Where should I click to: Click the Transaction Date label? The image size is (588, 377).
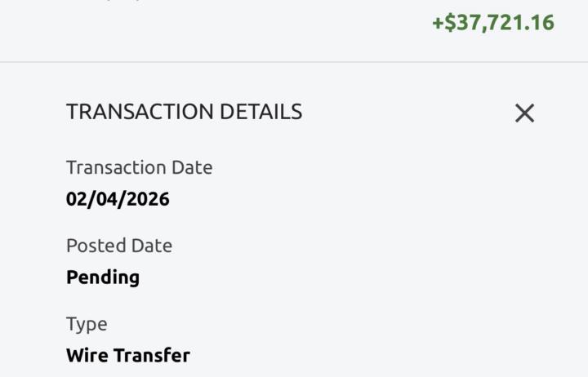click(x=139, y=167)
